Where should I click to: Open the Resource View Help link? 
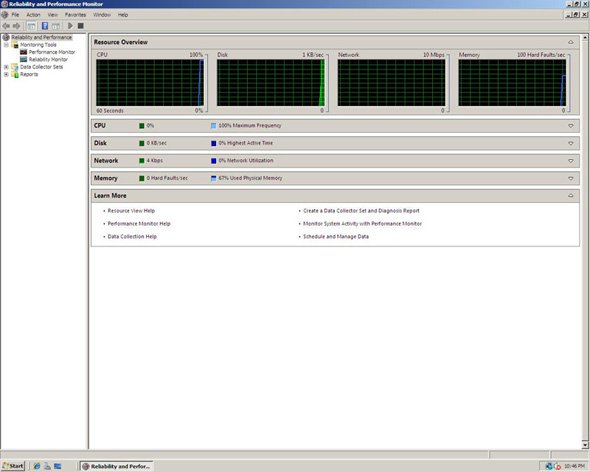(131, 211)
